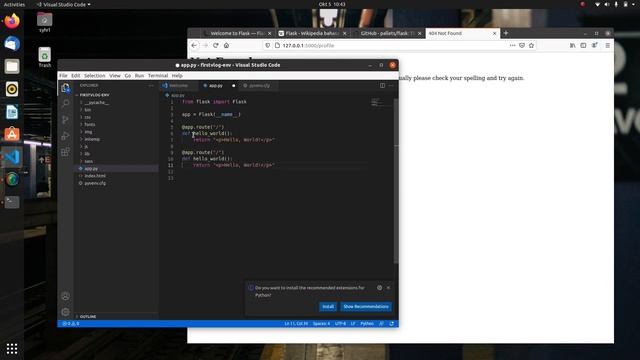Image resolution: width=640 pixels, height=360 pixels.
Task: Open Thunderbird from the Ubuntu dock
Action: [12, 44]
